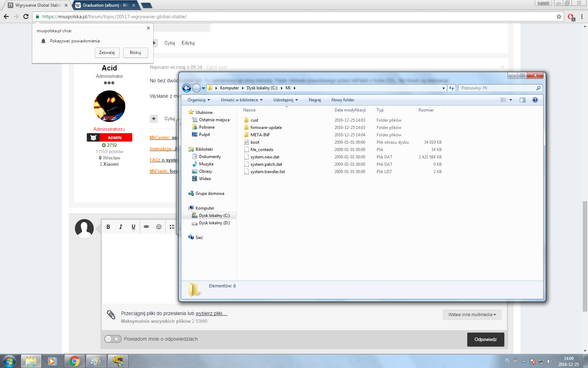Select 'Dysk lokalny (D:)' in navigation tree

(214, 223)
